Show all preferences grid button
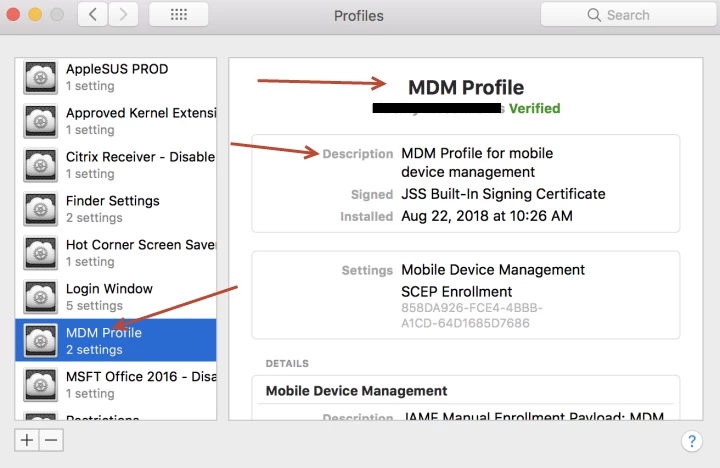 179,14
